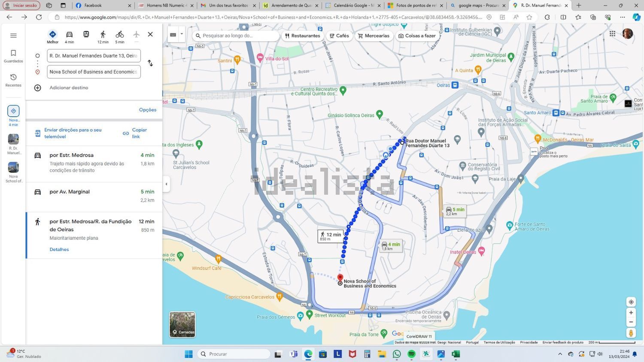The height and width of the screenshot is (362, 644).
Task: Open Windows Start menu
Action: click(x=188, y=354)
